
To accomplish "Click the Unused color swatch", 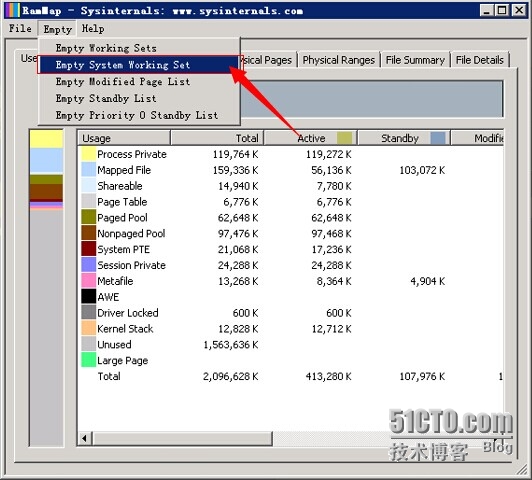I will point(89,344).
